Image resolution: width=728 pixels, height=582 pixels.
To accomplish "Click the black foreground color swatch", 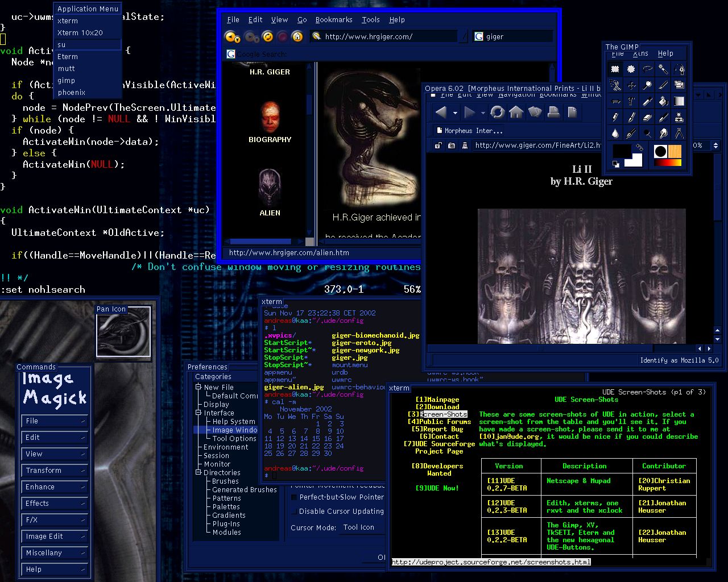I will 621,149.
